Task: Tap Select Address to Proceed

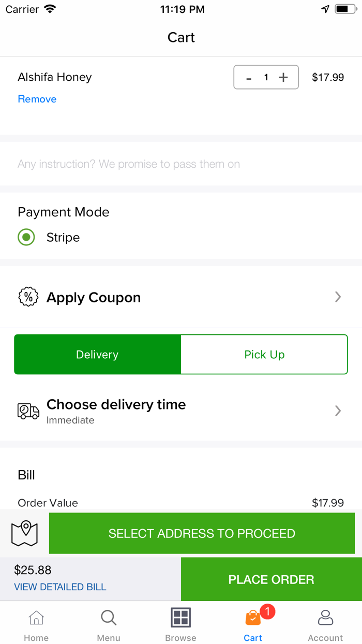Action: [x=202, y=533]
